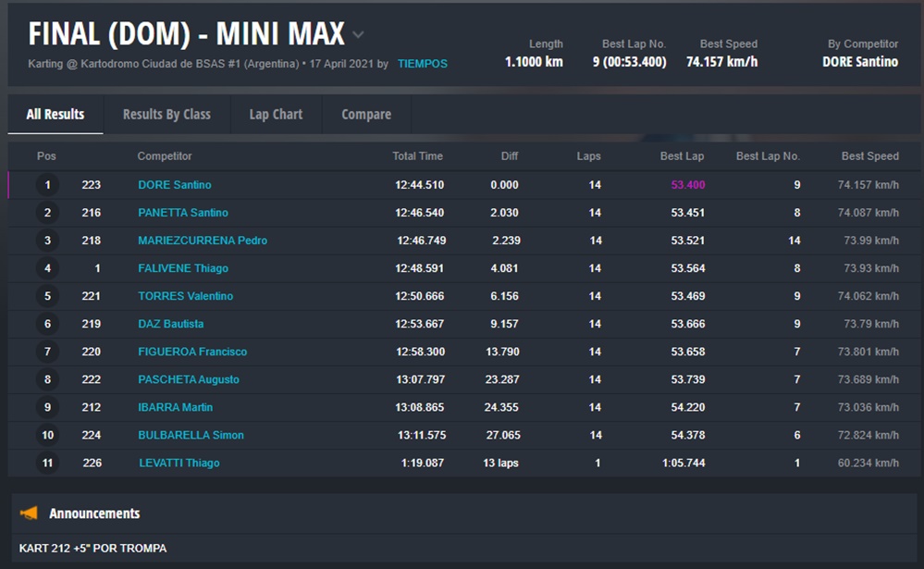924x569 pixels.
Task: Open LEVATTI Thiago's results
Action: (x=179, y=463)
